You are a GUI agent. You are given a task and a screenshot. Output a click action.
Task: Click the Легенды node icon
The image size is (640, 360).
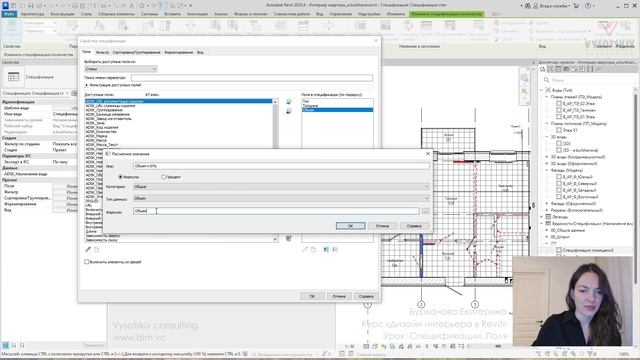click(x=548, y=217)
